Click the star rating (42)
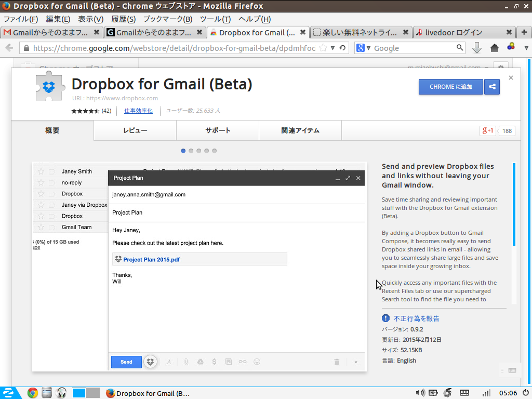 click(x=91, y=111)
